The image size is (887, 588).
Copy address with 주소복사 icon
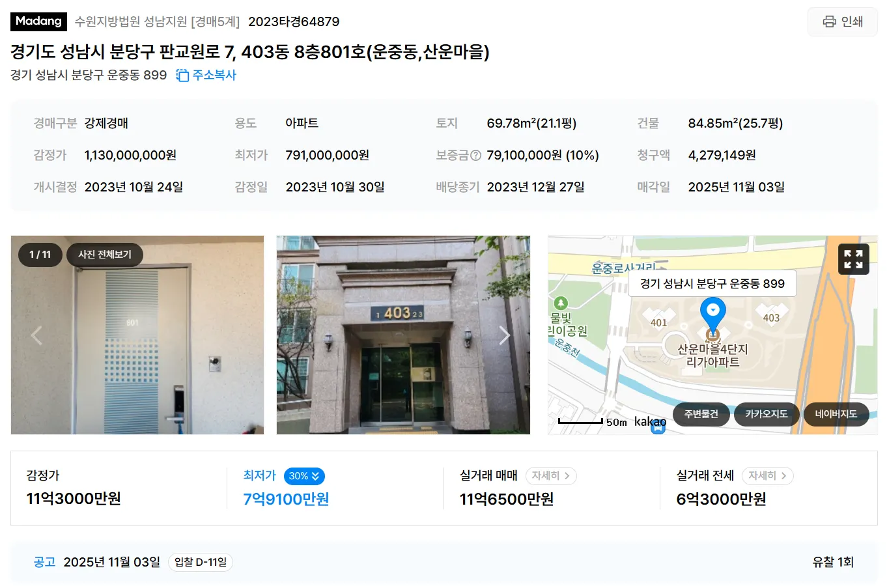206,76
